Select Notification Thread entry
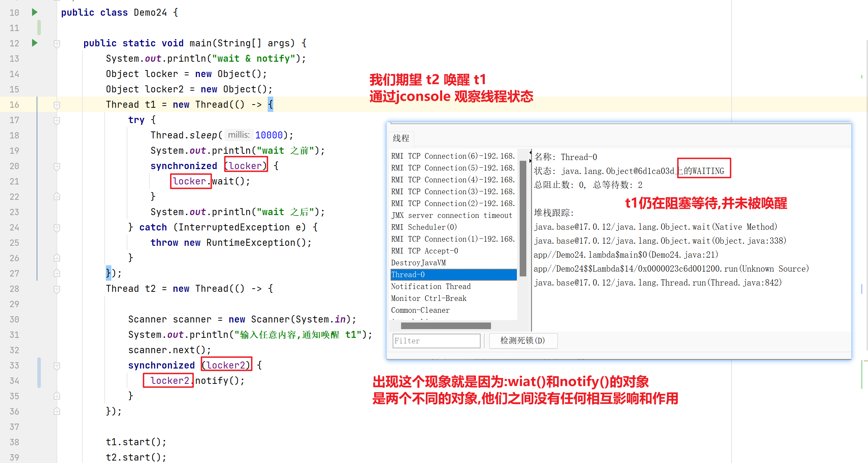The height and width of the screenshot is (463, 868). click(x=431, y=286)
